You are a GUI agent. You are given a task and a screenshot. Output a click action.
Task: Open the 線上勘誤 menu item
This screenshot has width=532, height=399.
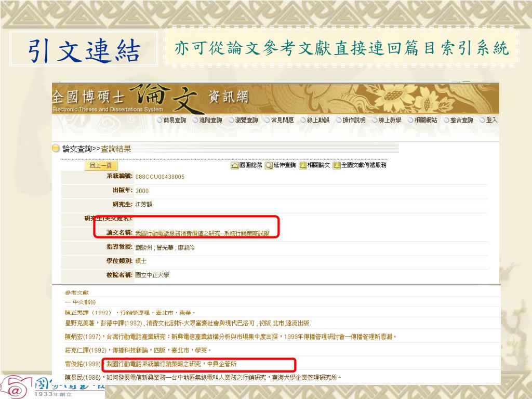coord(318,120)
